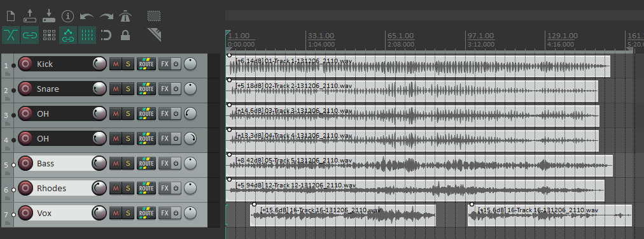Open ROUTE for the Bass track
644x239 pixels.
coord(146,164)
